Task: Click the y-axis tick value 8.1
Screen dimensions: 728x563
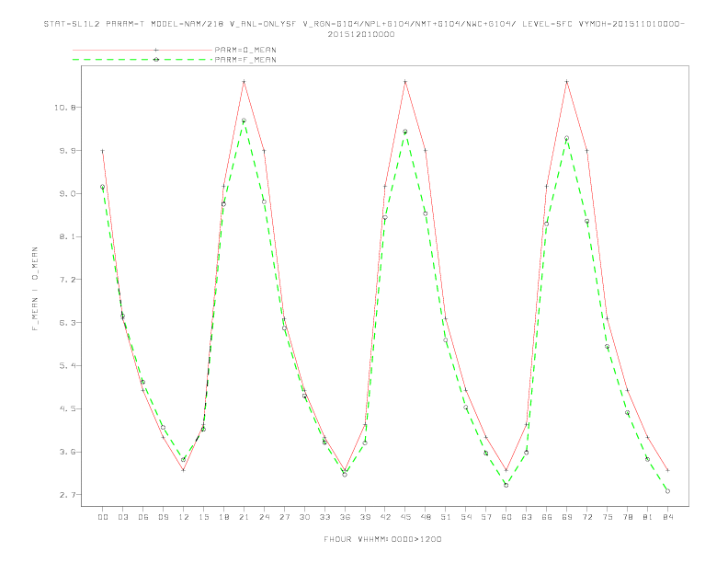Action: pyautogui.click(x=70, y=236)
